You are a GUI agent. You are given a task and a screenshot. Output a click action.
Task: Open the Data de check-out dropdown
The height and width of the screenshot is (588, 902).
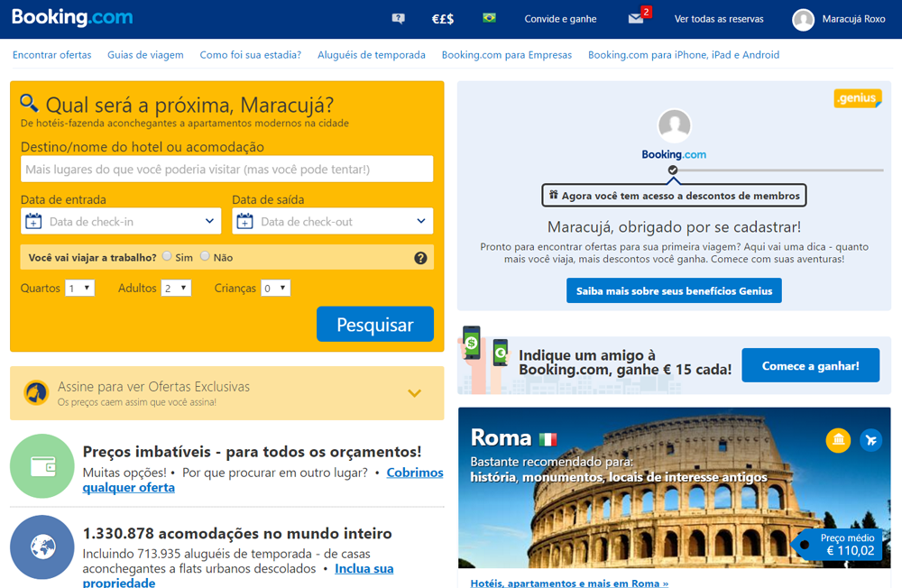click(x=333, y=221)
